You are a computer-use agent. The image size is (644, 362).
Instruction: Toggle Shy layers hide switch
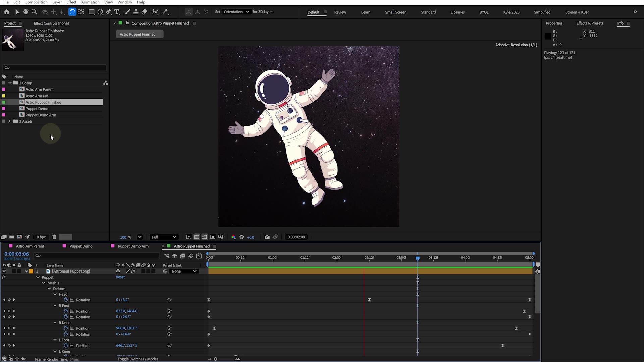point(174,256)
